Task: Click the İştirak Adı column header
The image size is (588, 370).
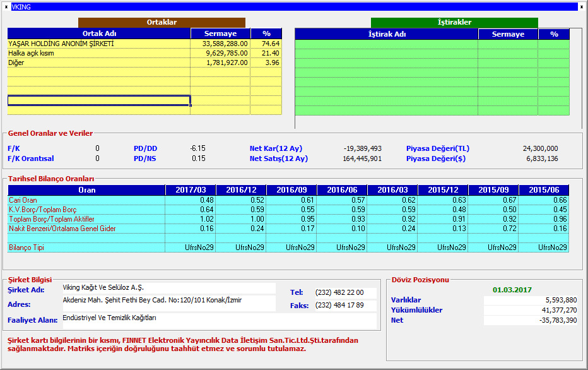Action: click(387, 34)
